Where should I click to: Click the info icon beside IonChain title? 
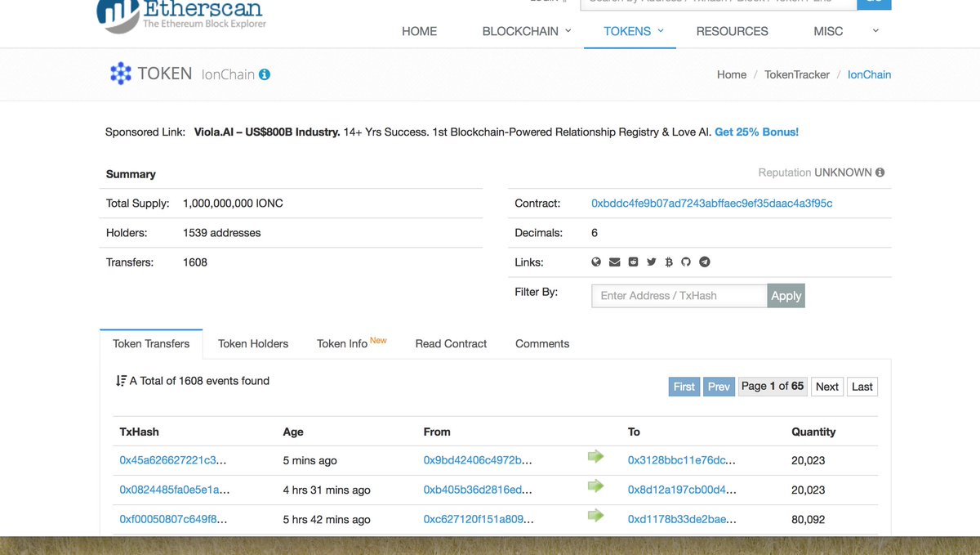click(x=265, y=74)
